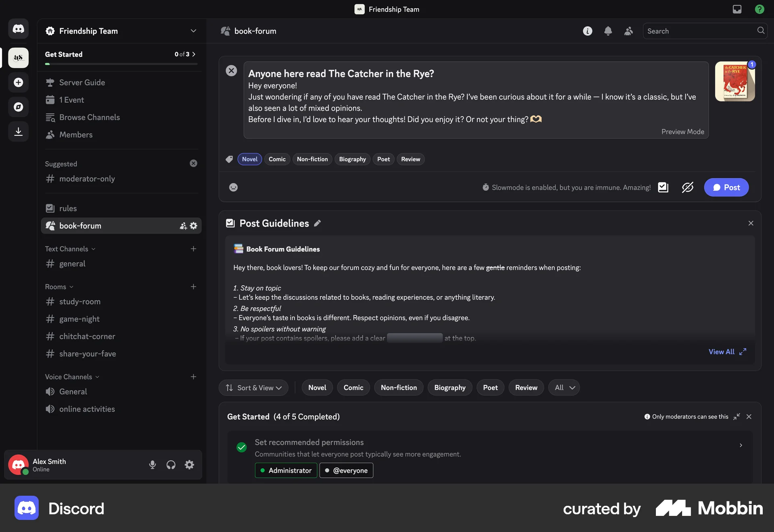Deafen audio with the headphone icon
The height and width of the screenshot is (532, 774).
click(x=171, y=465)
